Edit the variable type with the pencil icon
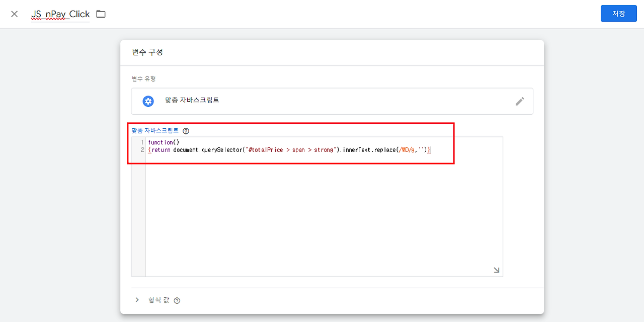Screen dimensions: 644x322 click(520, 101)
